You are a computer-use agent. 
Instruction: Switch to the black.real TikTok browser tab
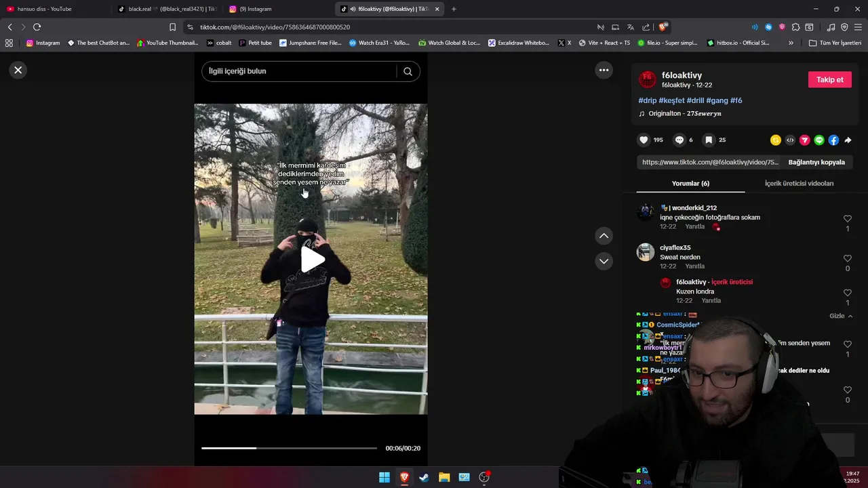[x=167, y=9]
